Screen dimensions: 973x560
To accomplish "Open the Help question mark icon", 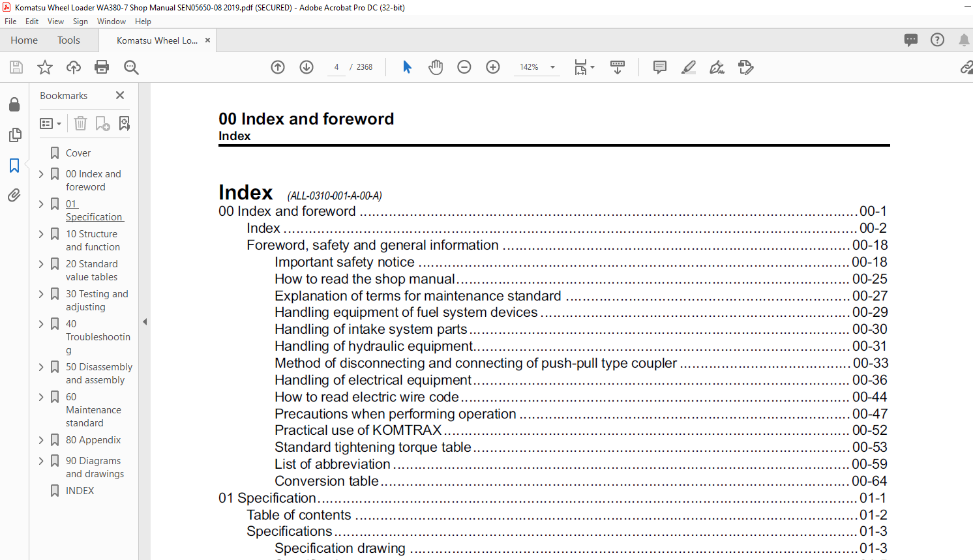I will point(937,40).
